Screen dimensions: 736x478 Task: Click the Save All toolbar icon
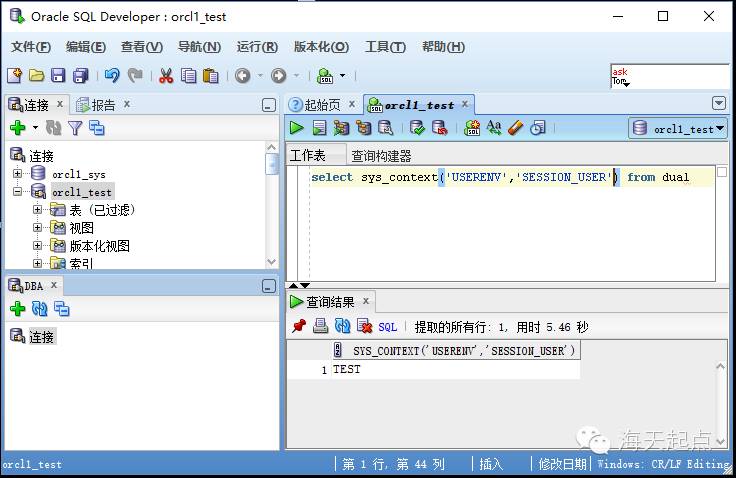point(81,75)
